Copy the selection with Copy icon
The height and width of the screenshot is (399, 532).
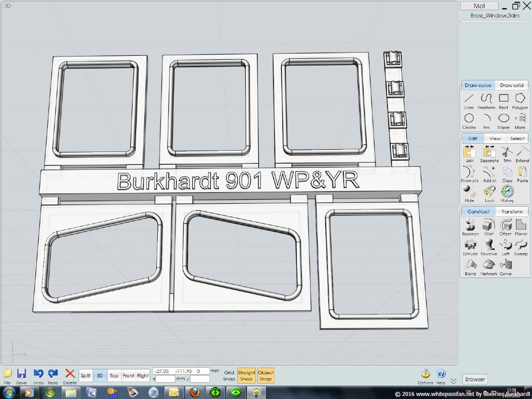coord(507,174)
